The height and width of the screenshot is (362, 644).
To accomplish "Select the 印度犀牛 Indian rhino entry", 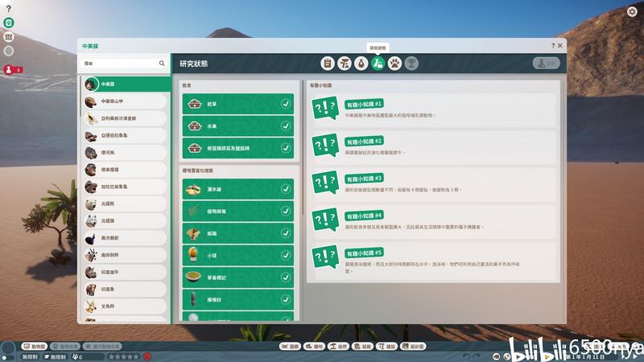I will (125, 272).
